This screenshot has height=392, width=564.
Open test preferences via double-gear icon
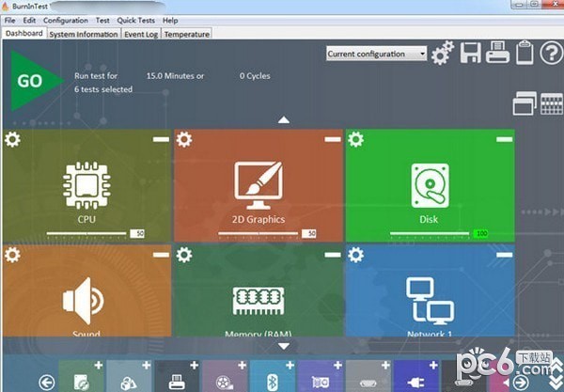click(x=443, y=53)
